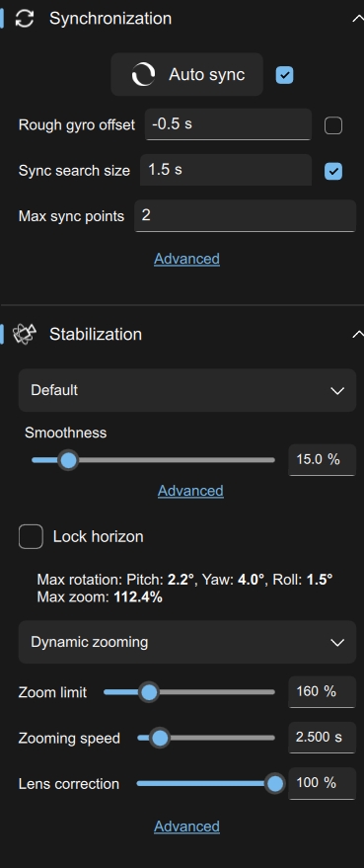The image size is (364, 868).
Task: Click the Stabilization section gyroscope icon
Action: click(25, 334)
